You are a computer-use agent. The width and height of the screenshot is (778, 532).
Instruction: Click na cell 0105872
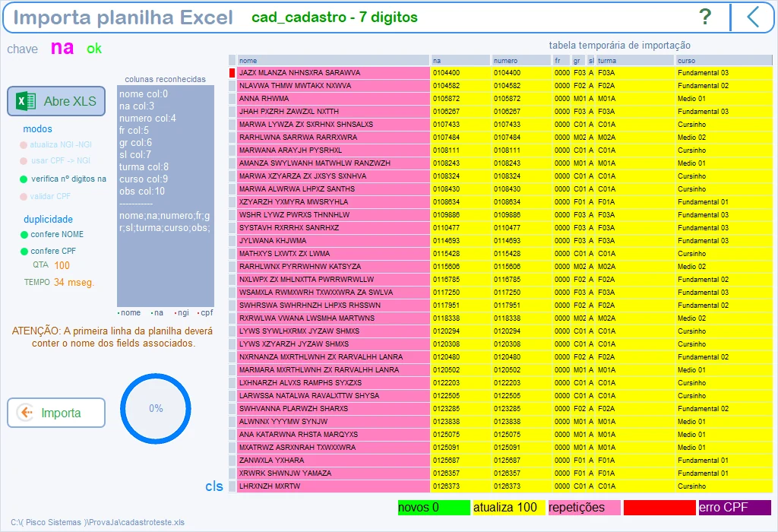coord(461,98)
